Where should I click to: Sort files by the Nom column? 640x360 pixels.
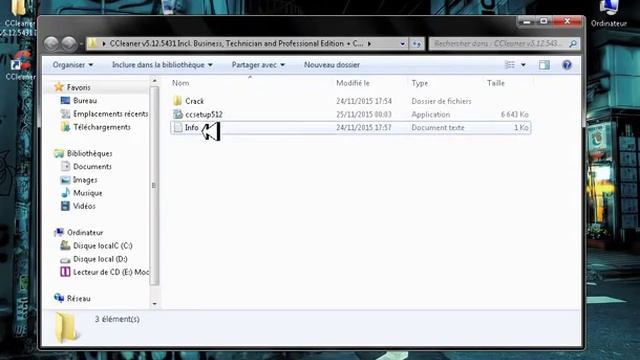180,83
